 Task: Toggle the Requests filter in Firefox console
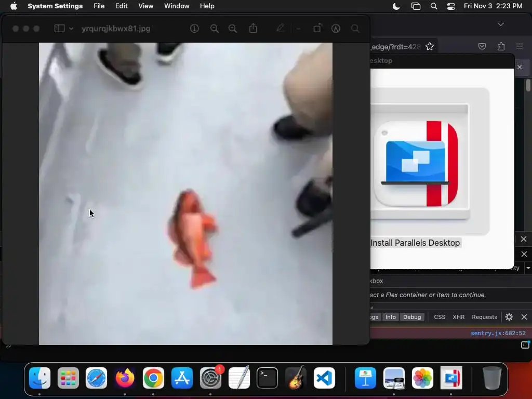click(x=485, y=317)
